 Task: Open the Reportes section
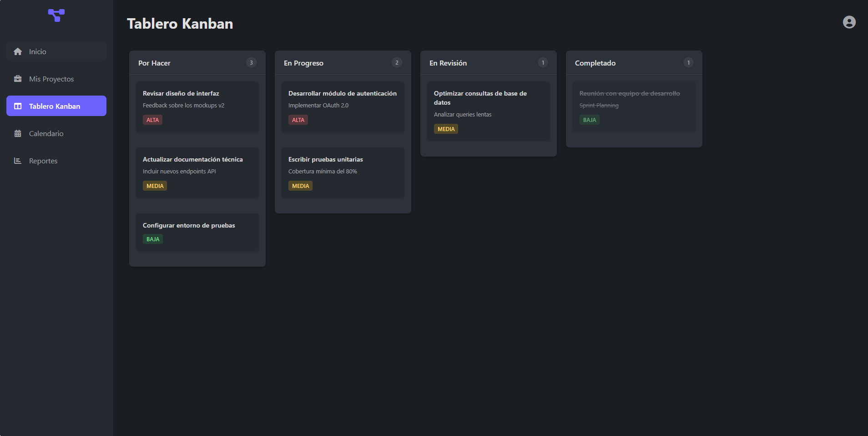[43, 161]
